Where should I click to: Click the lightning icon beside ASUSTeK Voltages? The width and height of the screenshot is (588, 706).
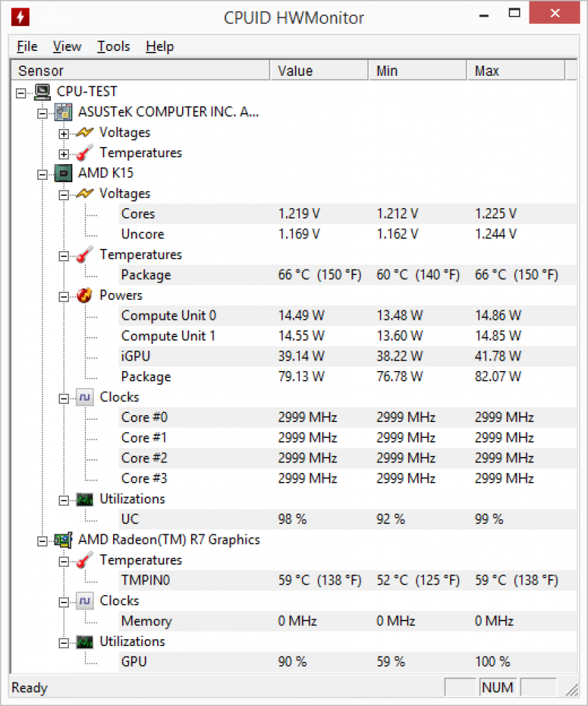[85, 132]
